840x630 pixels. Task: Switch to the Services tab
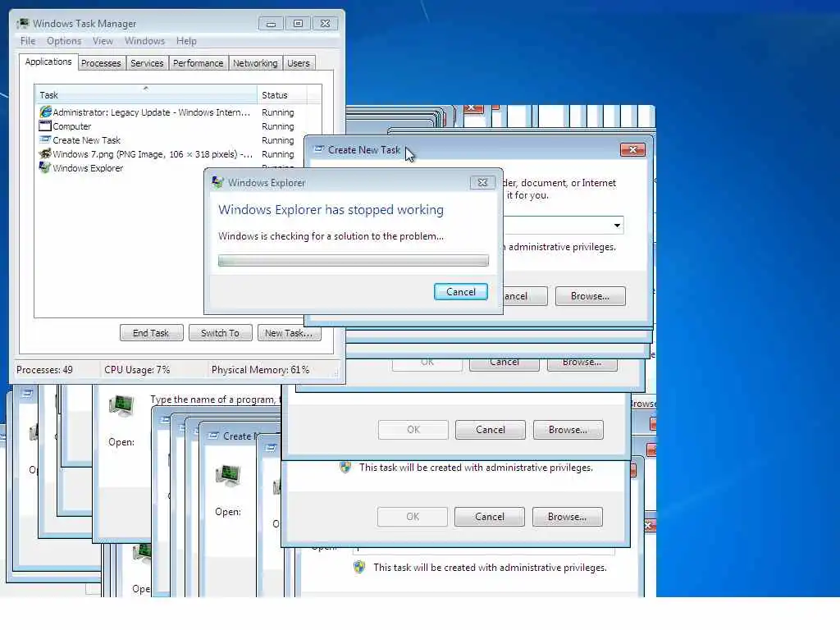(x=147, y=63)
